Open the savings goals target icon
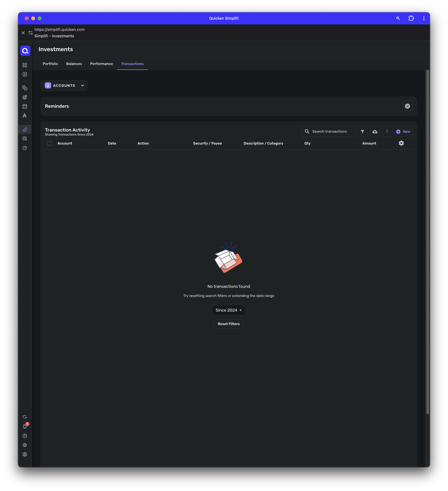The image size is (448, 491). tap(25, 97)
